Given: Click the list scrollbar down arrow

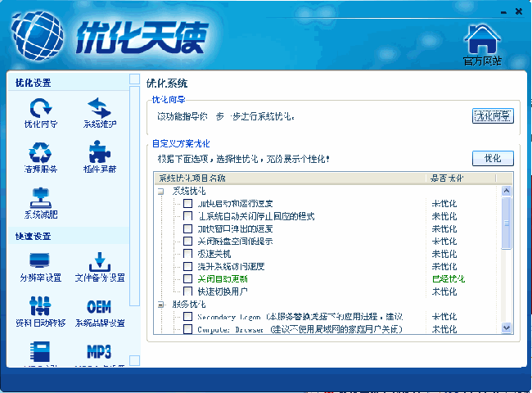Looking at the screenshot, I should click(x=507, y=328).
